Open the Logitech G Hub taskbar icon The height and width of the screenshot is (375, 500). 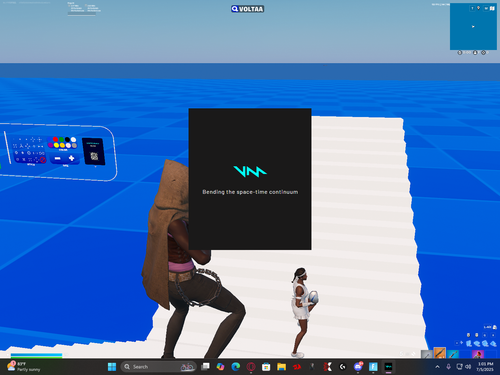point(343,367)
